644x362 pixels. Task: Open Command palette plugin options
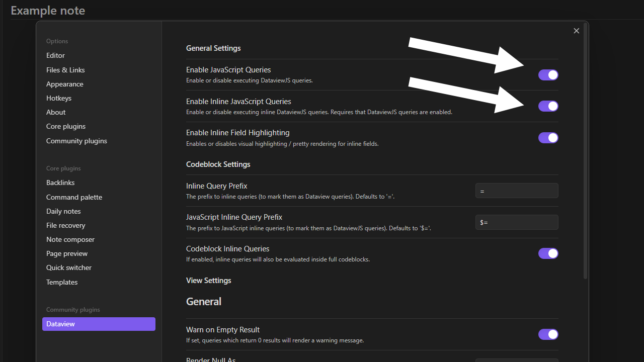click(x=74, y=197)
